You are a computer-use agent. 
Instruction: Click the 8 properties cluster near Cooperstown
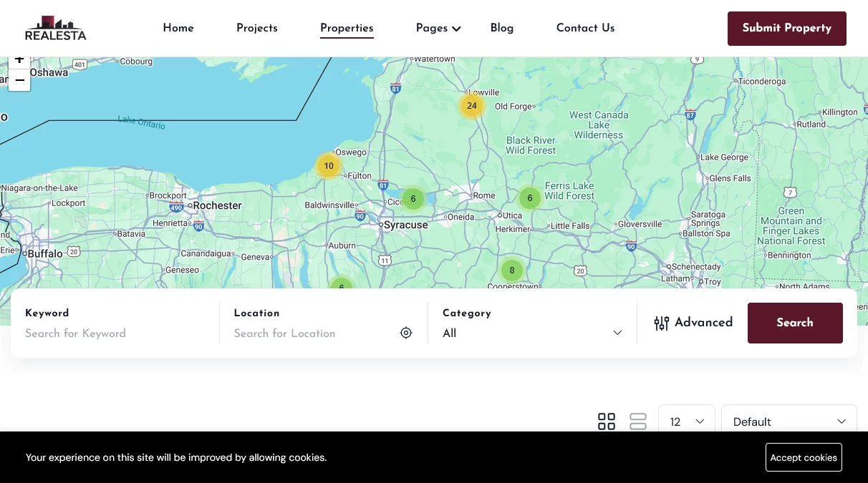[511, 270]
